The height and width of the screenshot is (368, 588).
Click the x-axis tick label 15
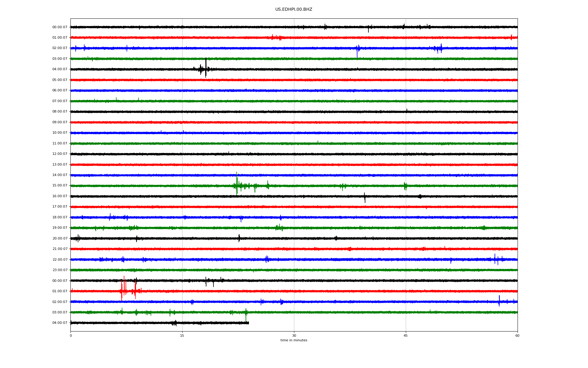182,335
